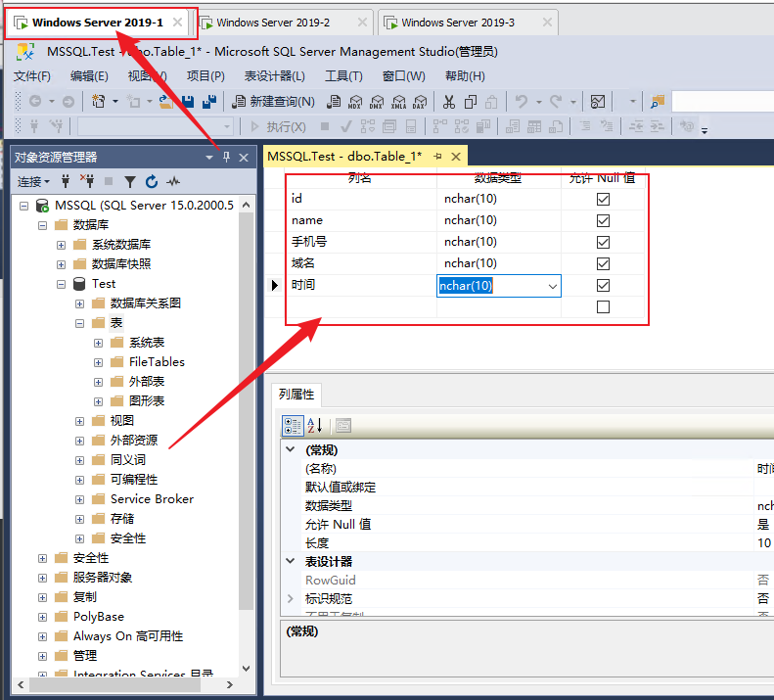
Task: Collapse the Test database node
Action: pyautogui.click(x=62, y=284)
